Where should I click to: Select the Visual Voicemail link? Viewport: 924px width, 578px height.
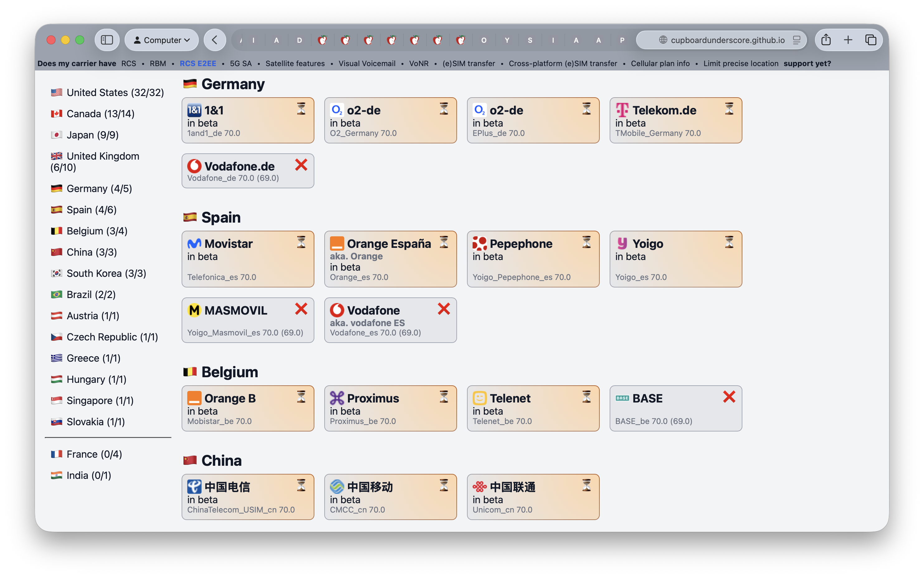click(367, 64)
